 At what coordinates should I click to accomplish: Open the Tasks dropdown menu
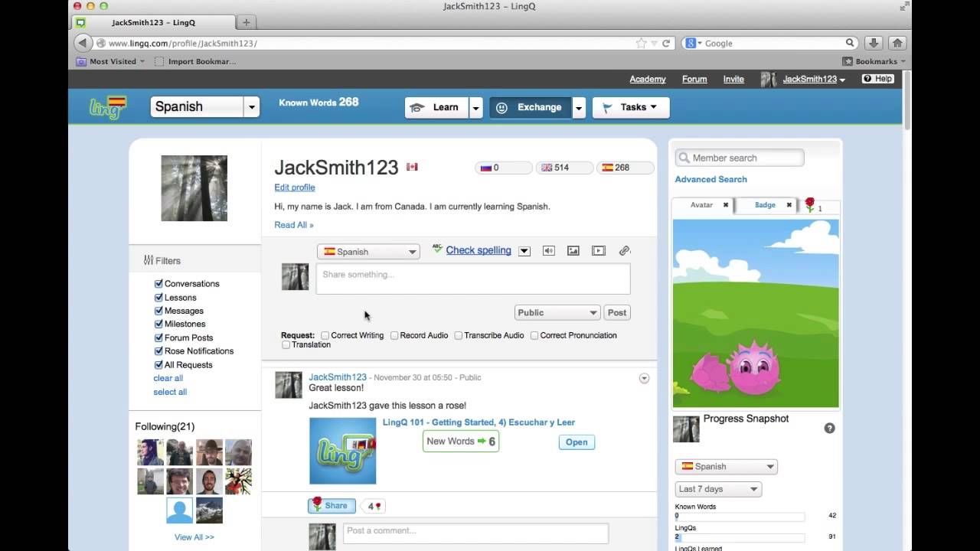pos(632,108)
